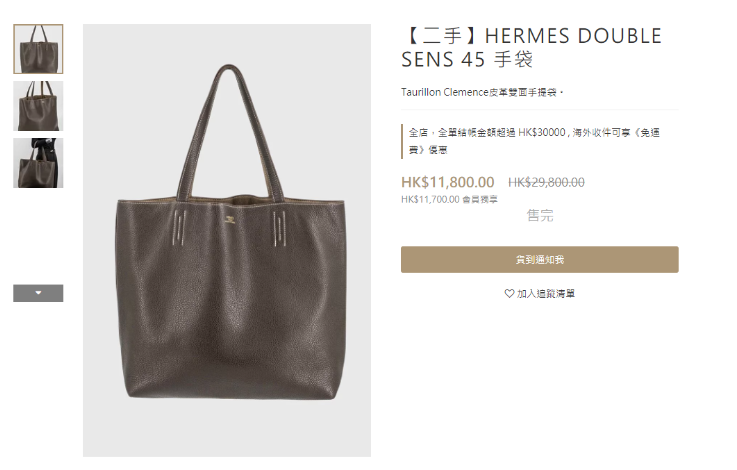737x470 pixels.
Task: Select the third thumbnail with model carrying bag
Action: [38, 163]
